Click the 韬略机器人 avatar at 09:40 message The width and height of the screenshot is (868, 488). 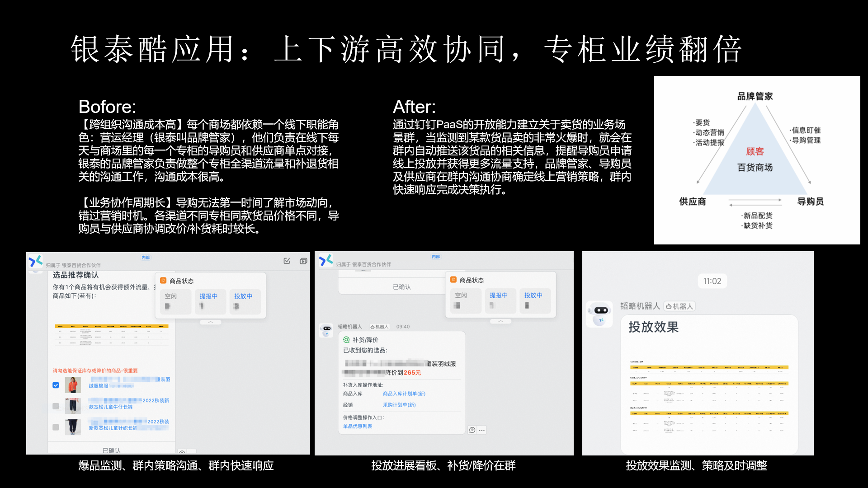(x=326, y=330)
